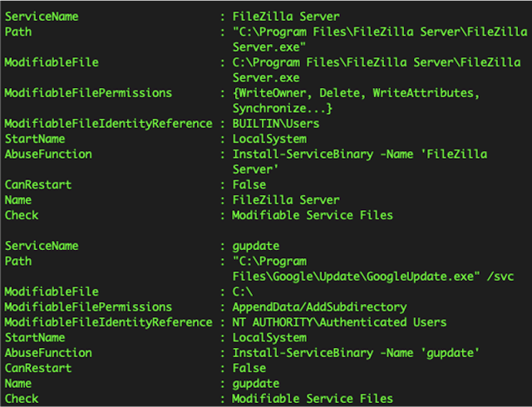532x407 pixels.
Task: Click ModifiableFilePermissions label beside {WriteOwner, Delete
Action: [88, 93]
